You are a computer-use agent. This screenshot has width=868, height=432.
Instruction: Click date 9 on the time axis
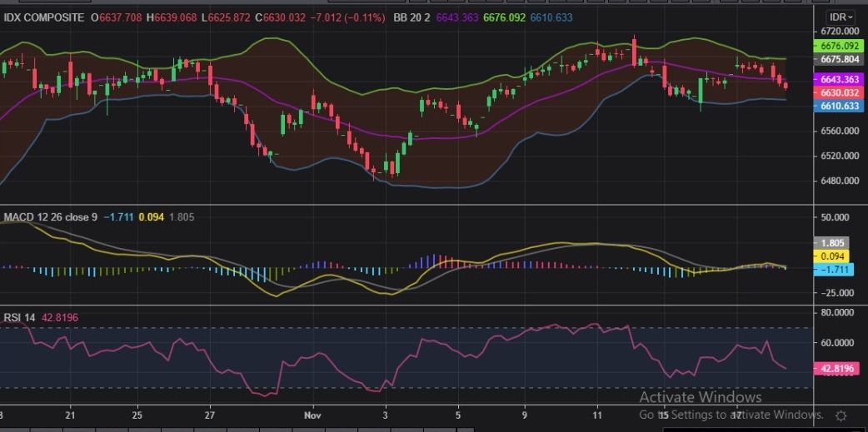(524, 415)
